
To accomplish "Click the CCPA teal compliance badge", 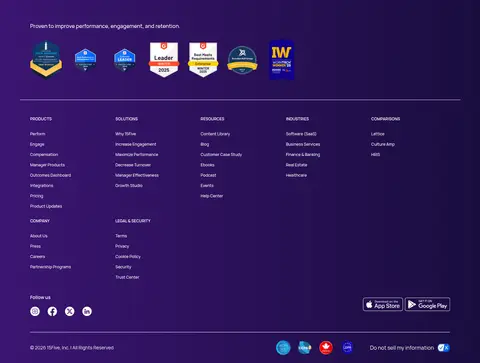I will (305, 348).
